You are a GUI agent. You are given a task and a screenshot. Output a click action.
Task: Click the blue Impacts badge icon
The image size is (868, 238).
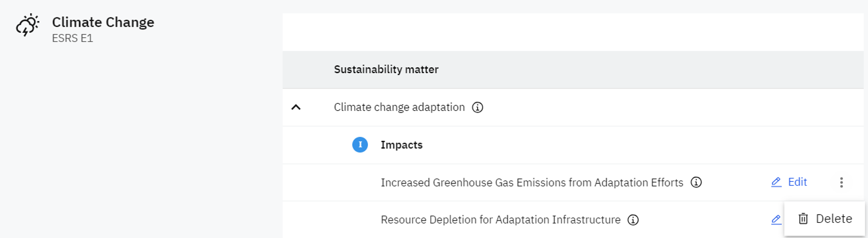point(360,145)
